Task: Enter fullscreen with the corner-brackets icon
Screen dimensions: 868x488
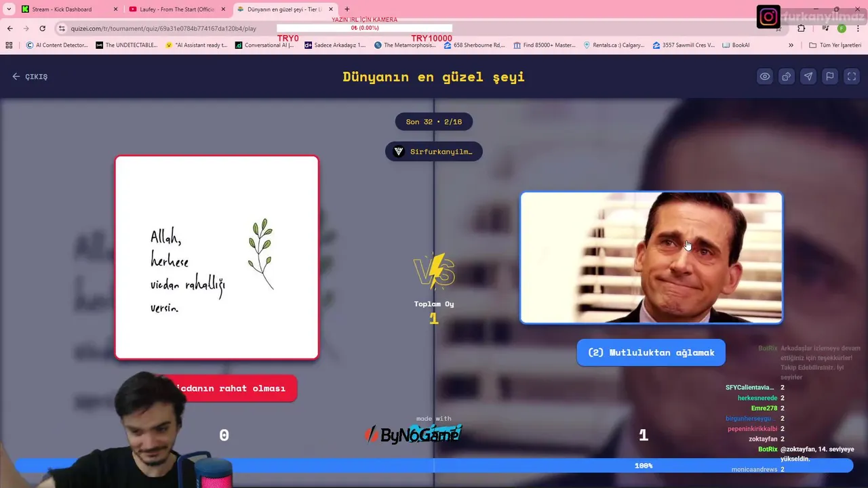Action: pos(852,77)
